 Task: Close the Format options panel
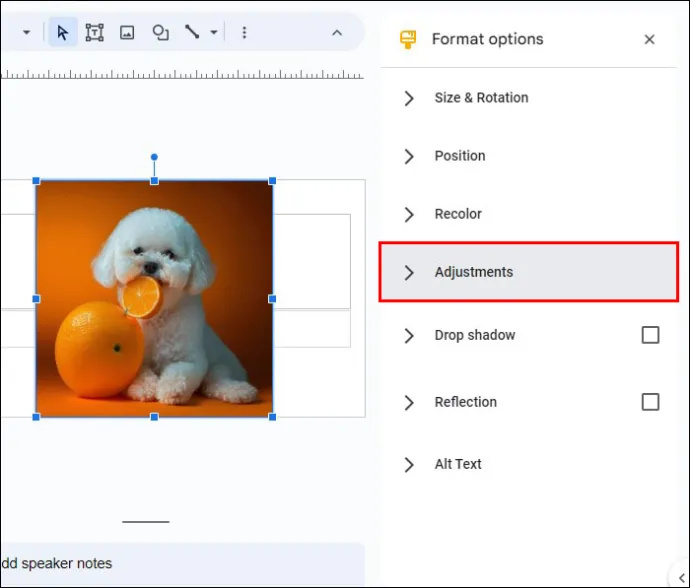(x=649, y=40)
